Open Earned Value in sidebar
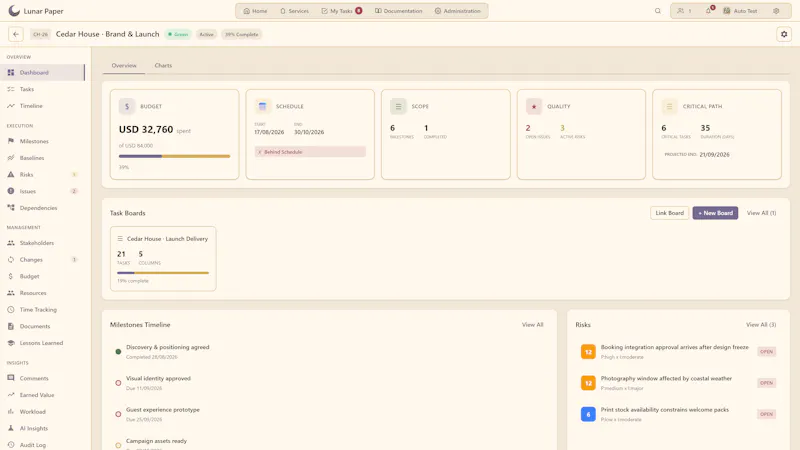 click(x=42, y=395)
